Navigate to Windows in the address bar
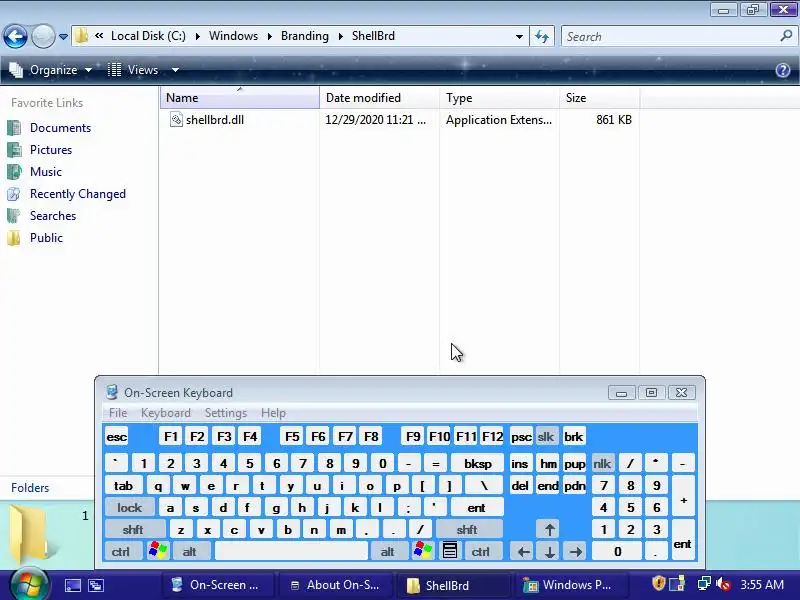Viewport: 800px width, 600px height. 233,36
